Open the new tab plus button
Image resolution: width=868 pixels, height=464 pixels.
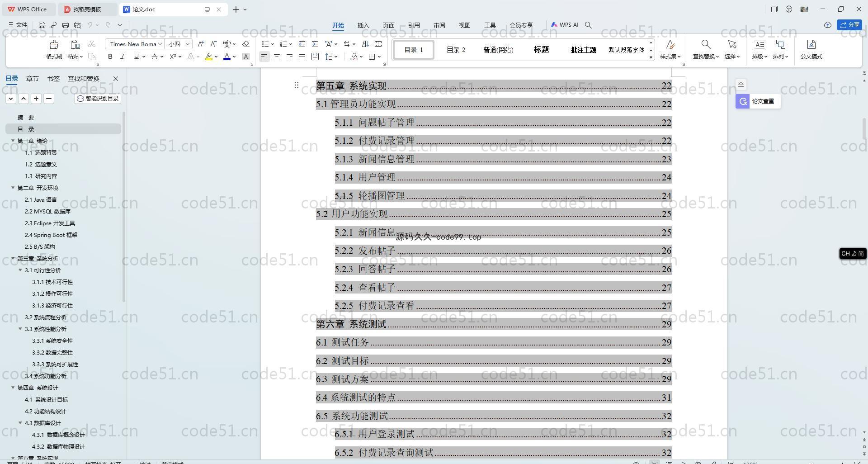click(x=236, y=9)
